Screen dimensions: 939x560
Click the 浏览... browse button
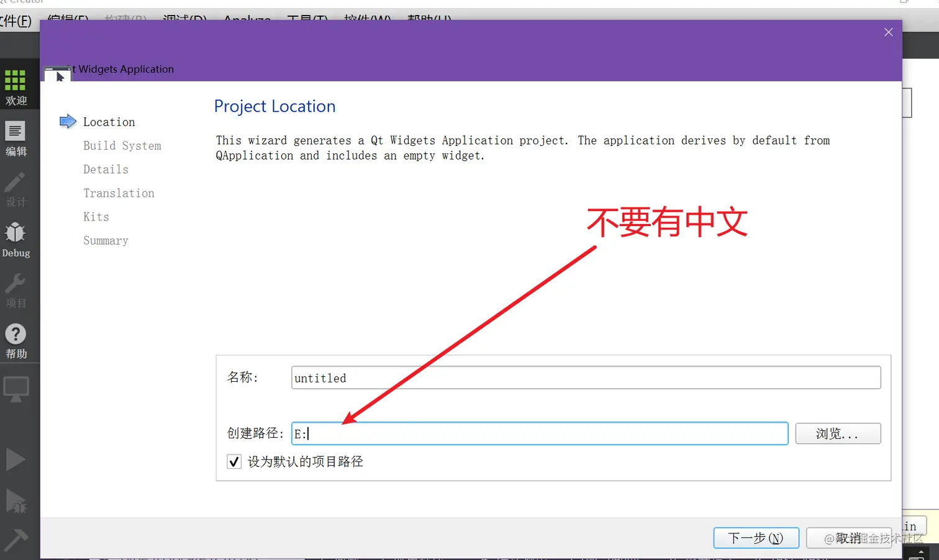tap(838, 433)
